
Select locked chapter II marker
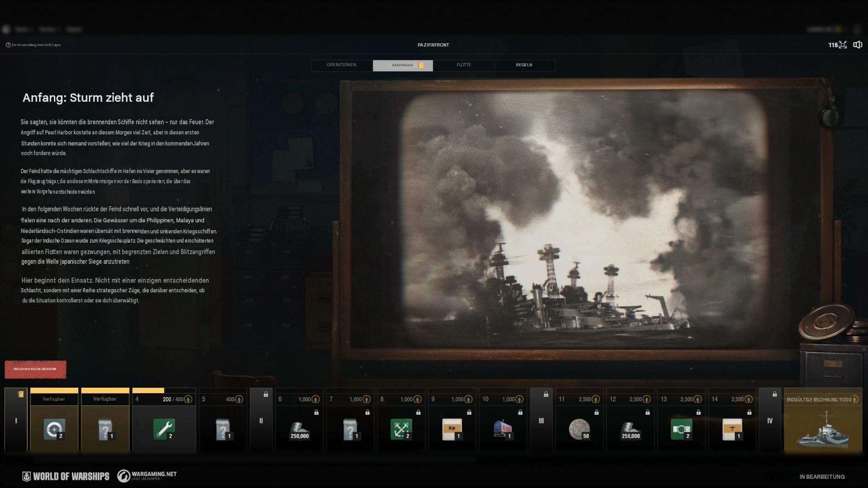[x=261, y=420]
